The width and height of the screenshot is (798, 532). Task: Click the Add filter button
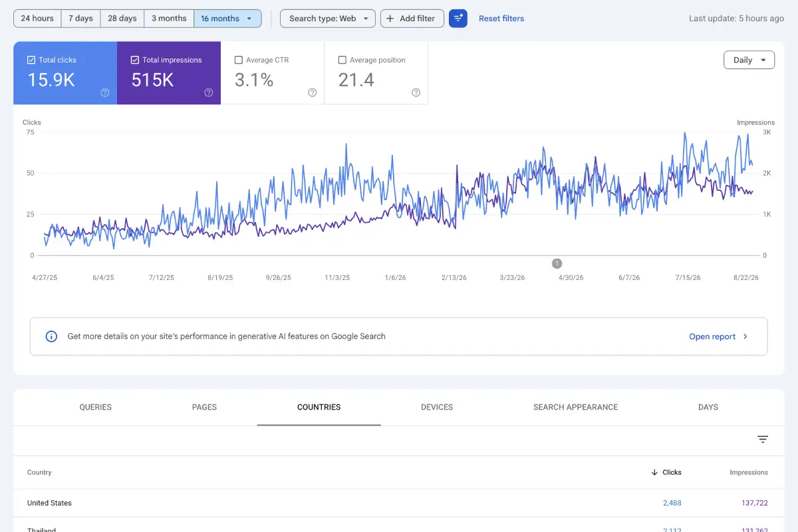point(412,19)
